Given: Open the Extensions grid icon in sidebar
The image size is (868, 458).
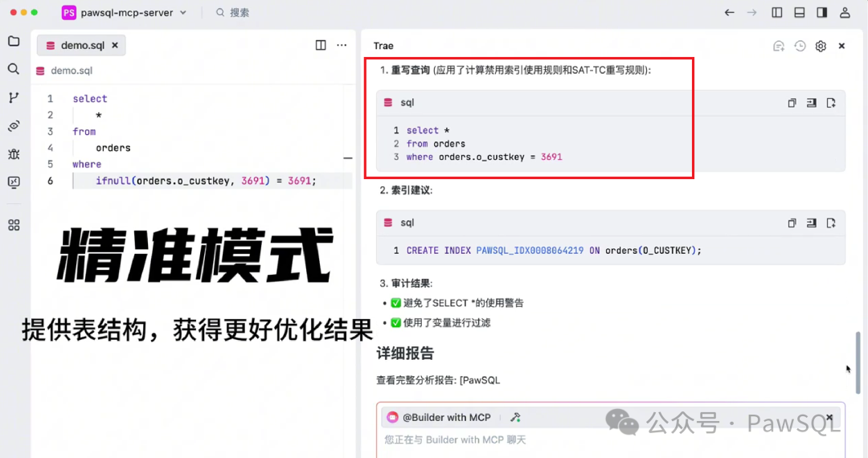Looking at the screenshot, I should click(x=14, y=225).
